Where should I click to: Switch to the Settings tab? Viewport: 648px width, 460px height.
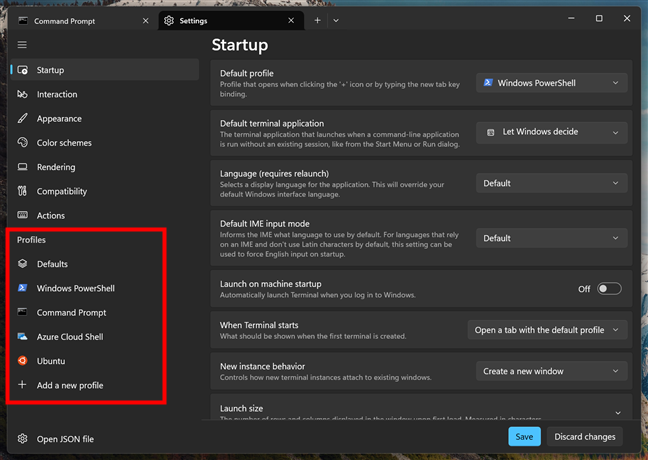231,21
